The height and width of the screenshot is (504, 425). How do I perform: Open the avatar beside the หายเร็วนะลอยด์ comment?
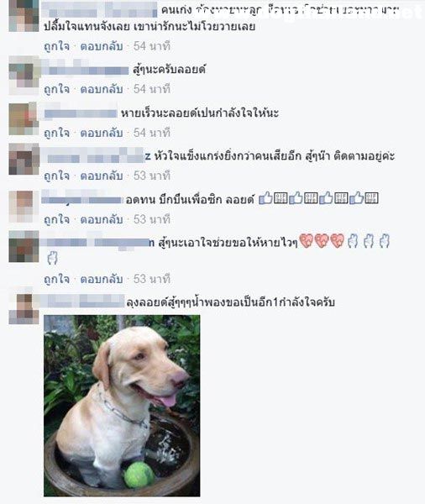tap(24, 119)
